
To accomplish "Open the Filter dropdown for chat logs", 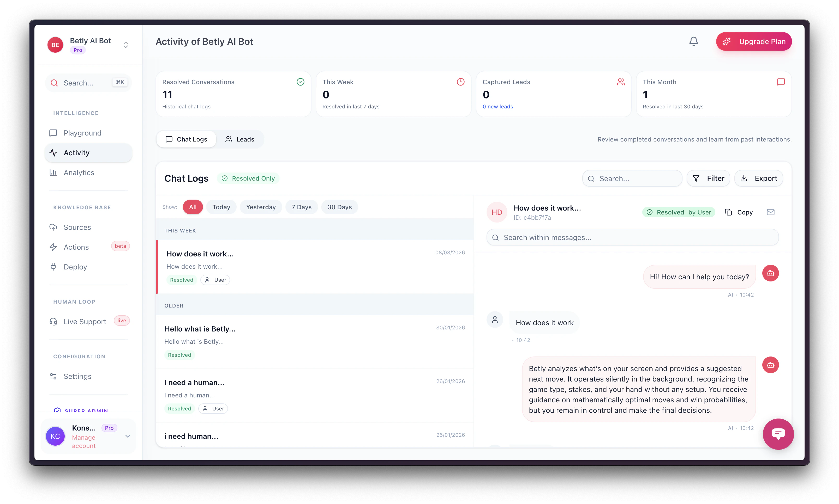I will click(x=708, y=178).
